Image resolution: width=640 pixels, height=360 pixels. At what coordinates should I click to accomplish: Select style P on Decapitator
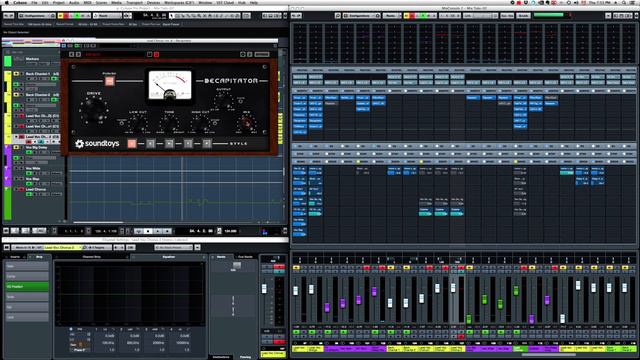pos(207,143)
